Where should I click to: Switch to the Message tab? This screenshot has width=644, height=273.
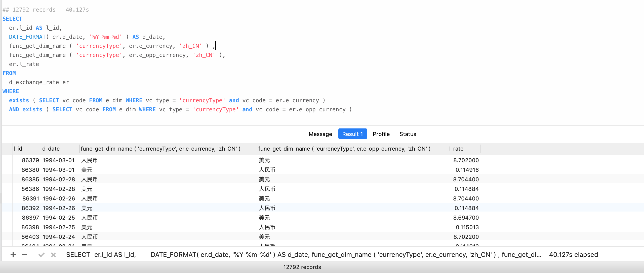coord(320,134)
